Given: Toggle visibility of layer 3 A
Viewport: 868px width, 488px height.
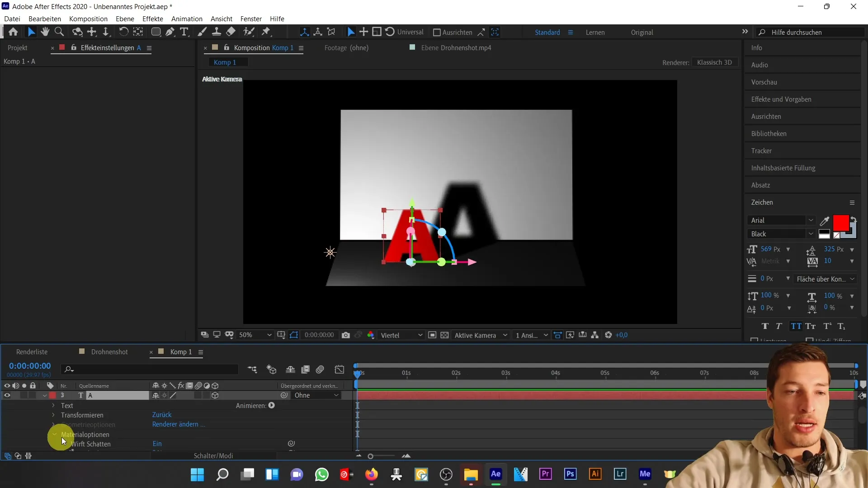Looking at the screenshot, I should point(7,395).
